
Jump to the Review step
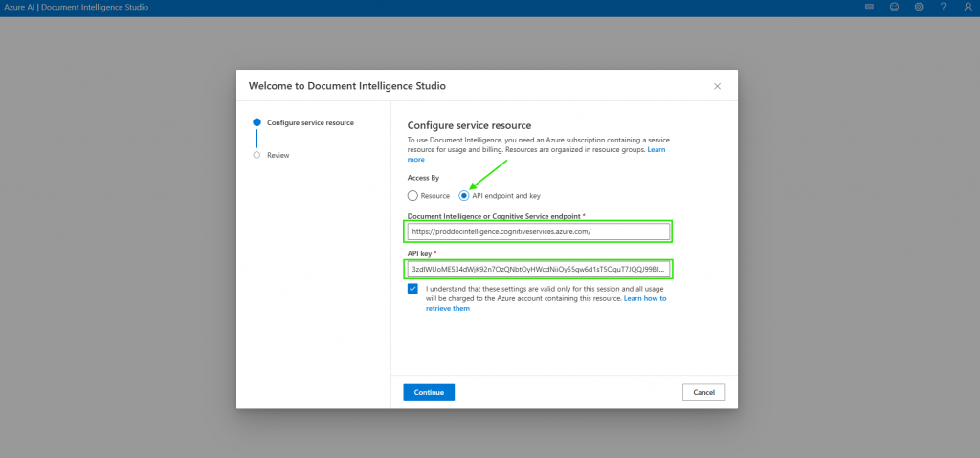coord(278,155)
